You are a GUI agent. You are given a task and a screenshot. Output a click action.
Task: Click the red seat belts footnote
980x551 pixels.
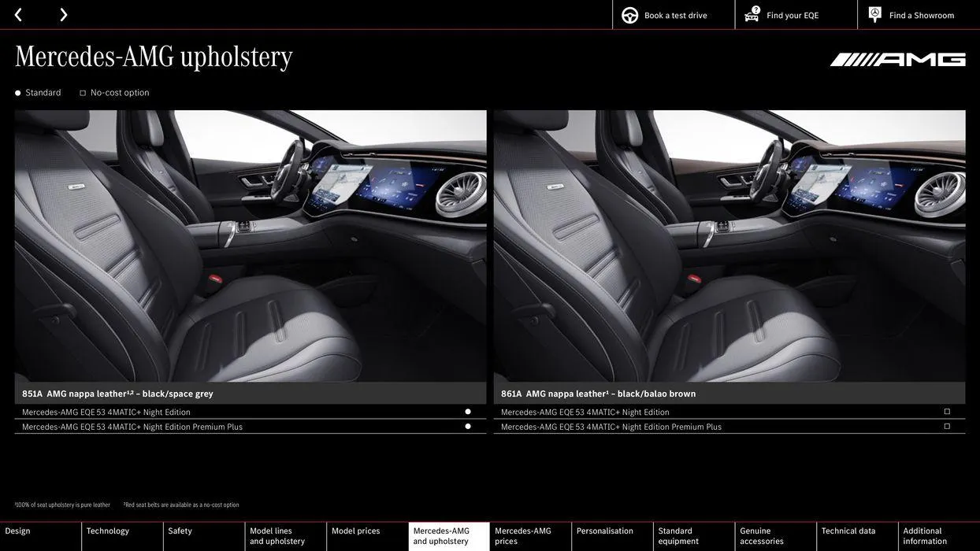(181, 505)
